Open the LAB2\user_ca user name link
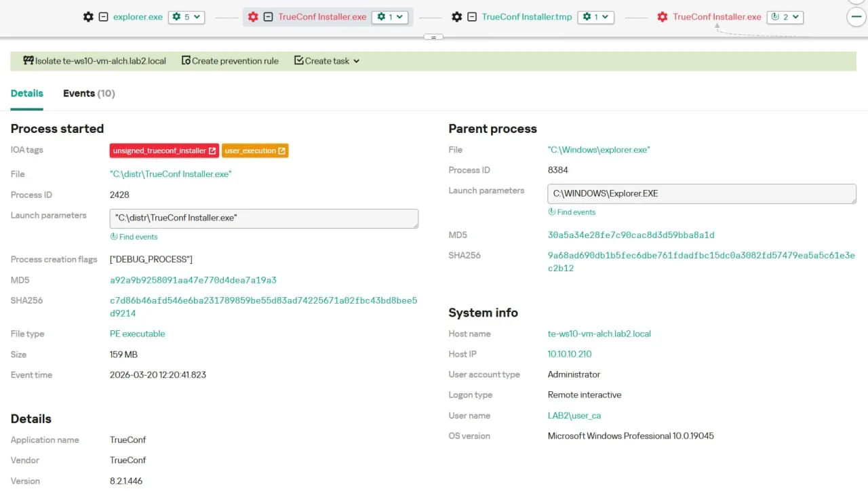 [x=574, y=416]
